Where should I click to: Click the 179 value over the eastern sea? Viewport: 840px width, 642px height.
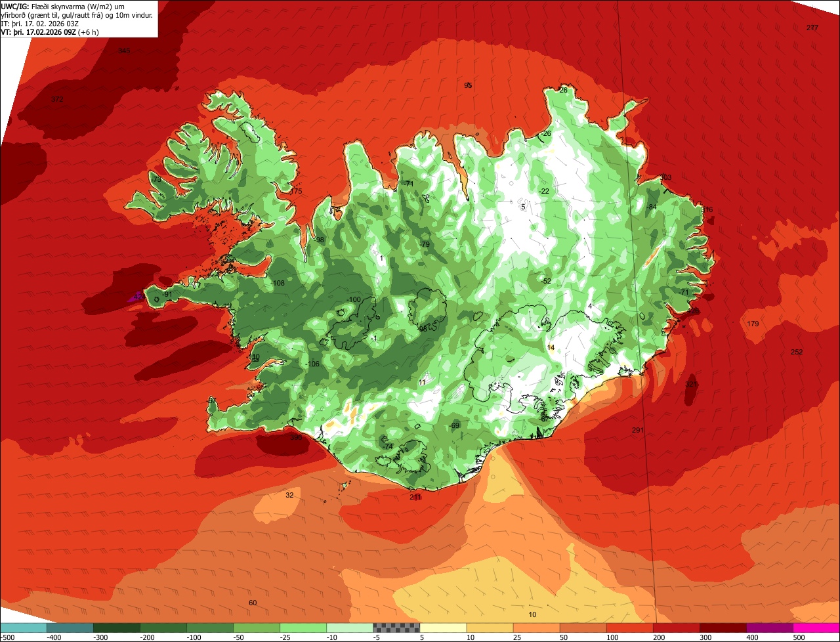[753, 324]
